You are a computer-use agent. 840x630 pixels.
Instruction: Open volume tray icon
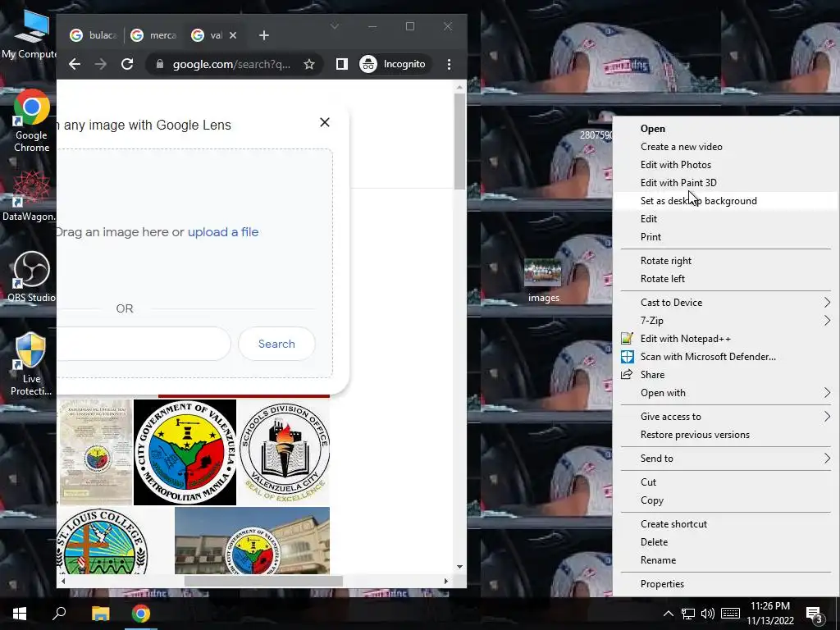(708, 614)
